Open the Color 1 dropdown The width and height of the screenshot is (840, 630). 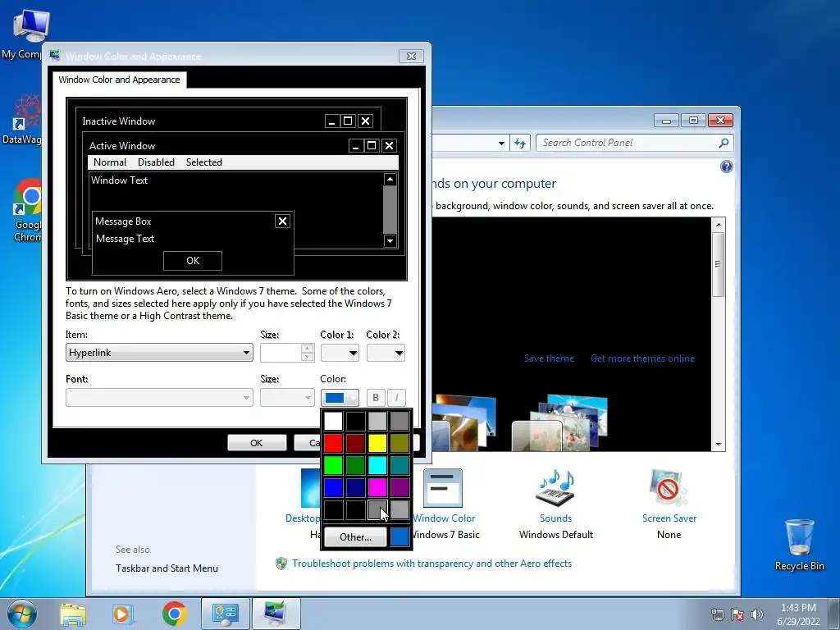pyautogui.click(x=340, y=353)
